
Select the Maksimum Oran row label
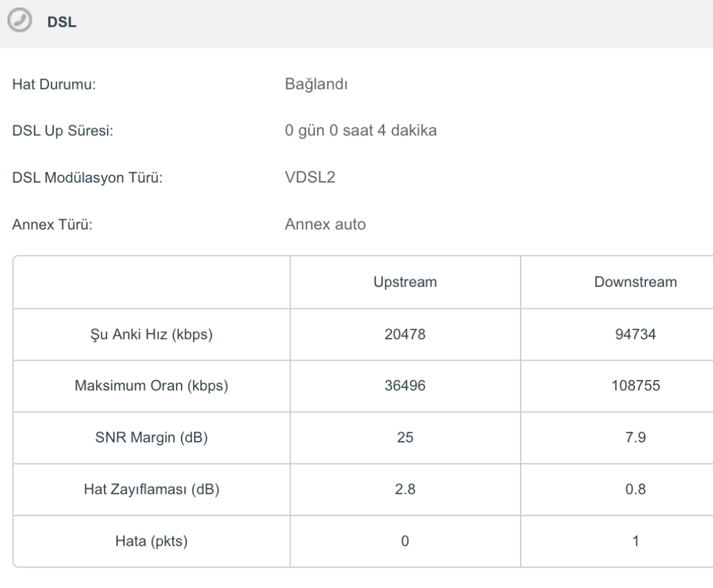(x=151, y=386)
